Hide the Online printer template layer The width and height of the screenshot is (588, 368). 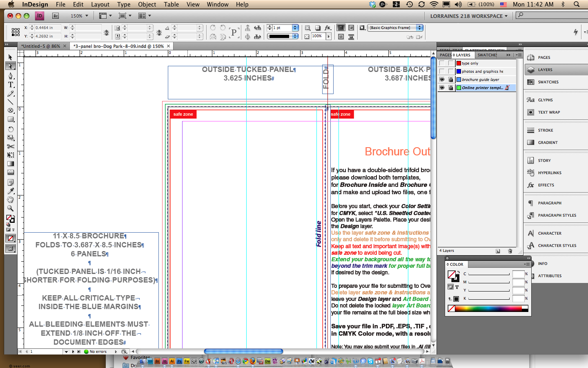click(442, 88)
